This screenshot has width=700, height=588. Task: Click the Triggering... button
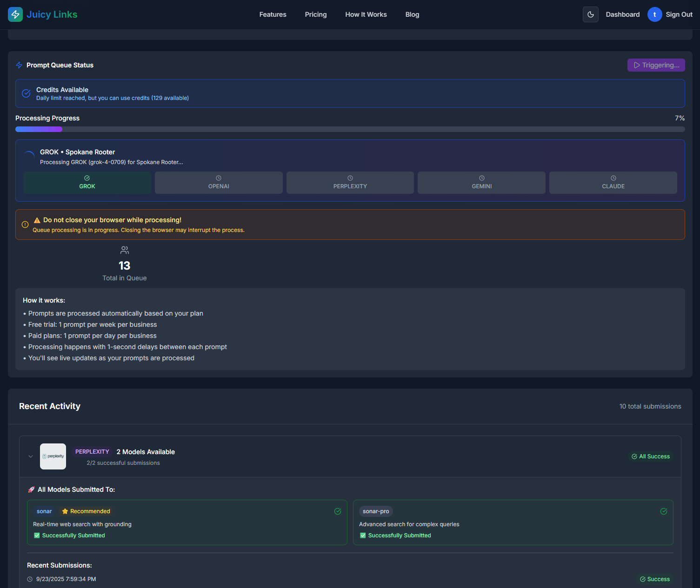pos(656,65)
